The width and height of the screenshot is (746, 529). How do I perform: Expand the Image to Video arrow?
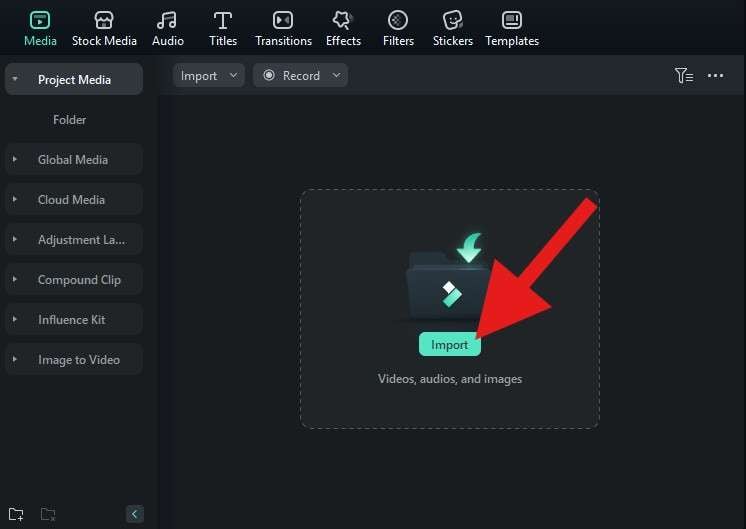tap(15, 359)
